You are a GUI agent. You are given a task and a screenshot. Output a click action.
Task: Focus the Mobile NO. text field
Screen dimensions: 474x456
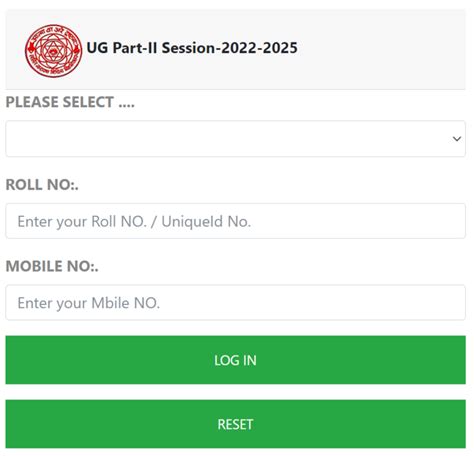[236, 303]
